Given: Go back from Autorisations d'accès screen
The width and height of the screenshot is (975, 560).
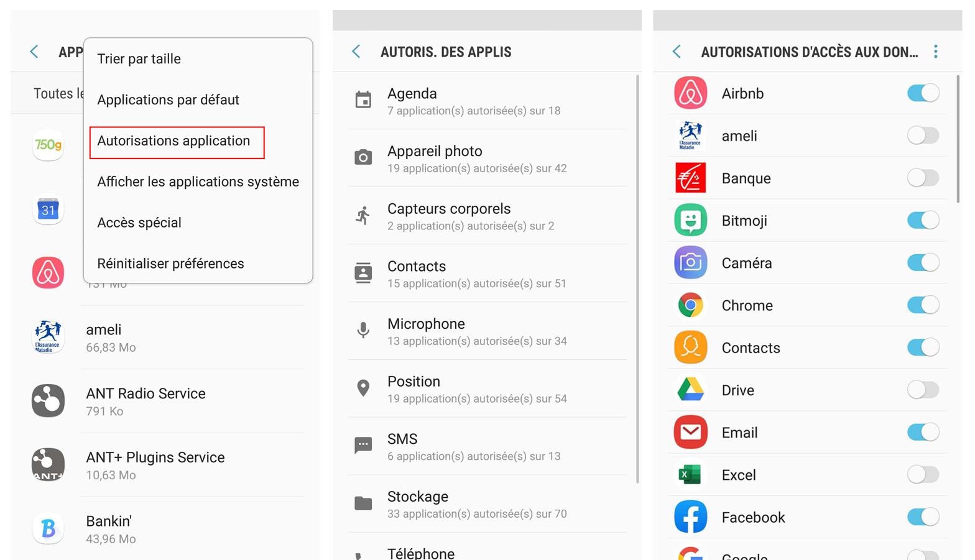Looking at the screenshot, I should [677, 52].
